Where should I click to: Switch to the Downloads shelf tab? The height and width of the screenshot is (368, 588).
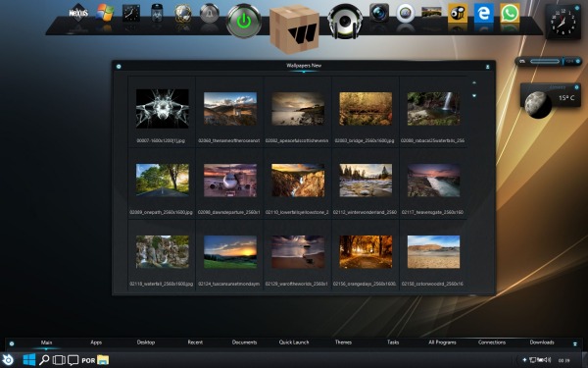[x=542, y=342]
